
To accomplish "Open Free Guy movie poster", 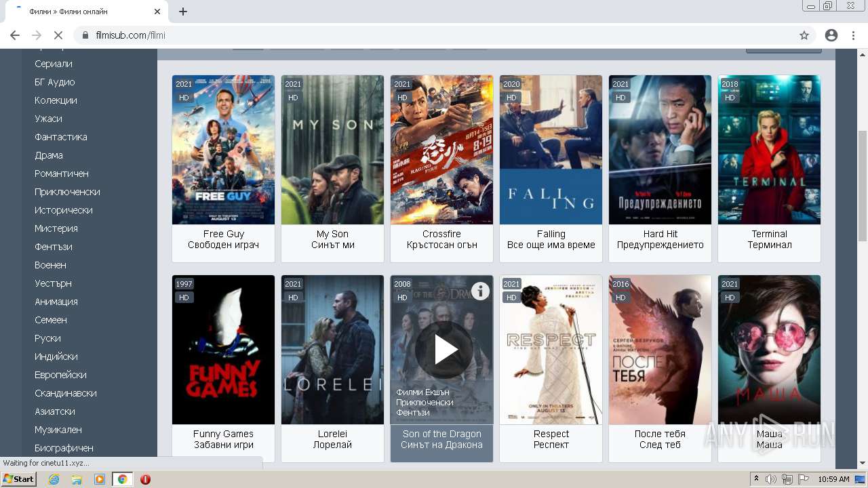I will click(x=223, y=150).
